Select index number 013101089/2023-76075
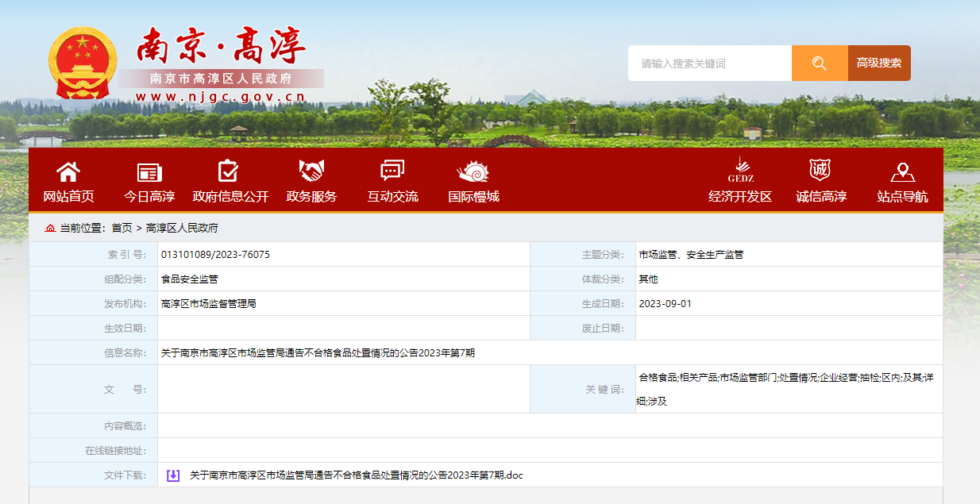 click(215, 255)
